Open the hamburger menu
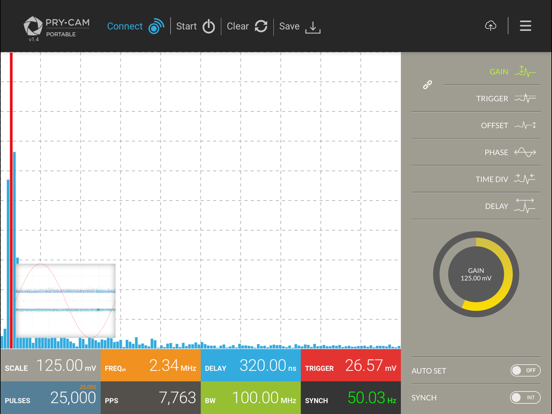The image size is (552, 414). coord(526,26)
